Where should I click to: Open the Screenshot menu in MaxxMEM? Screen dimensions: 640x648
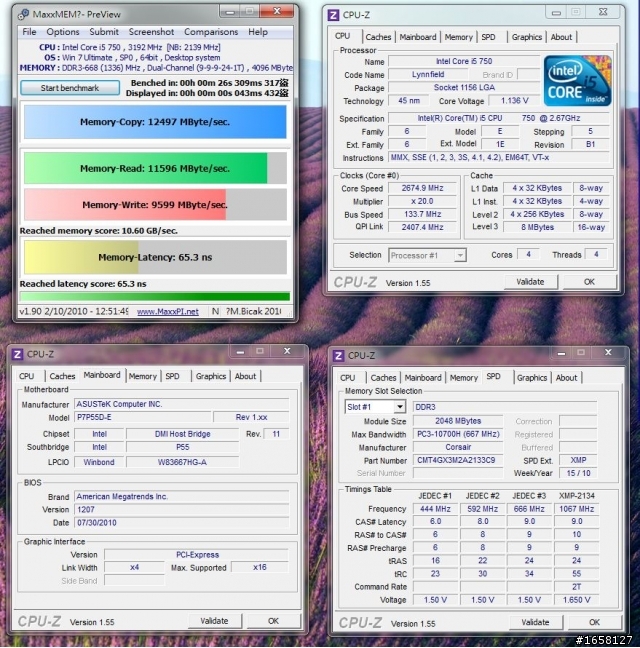[151, 32]
